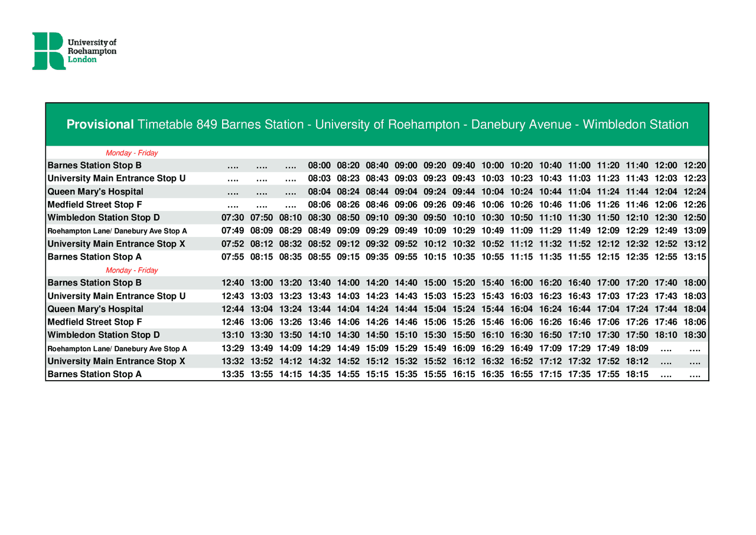Click 16:55 in Barnes Station Stop A row
The width and height of the screenshot is (756, 535).
[522, 374]
